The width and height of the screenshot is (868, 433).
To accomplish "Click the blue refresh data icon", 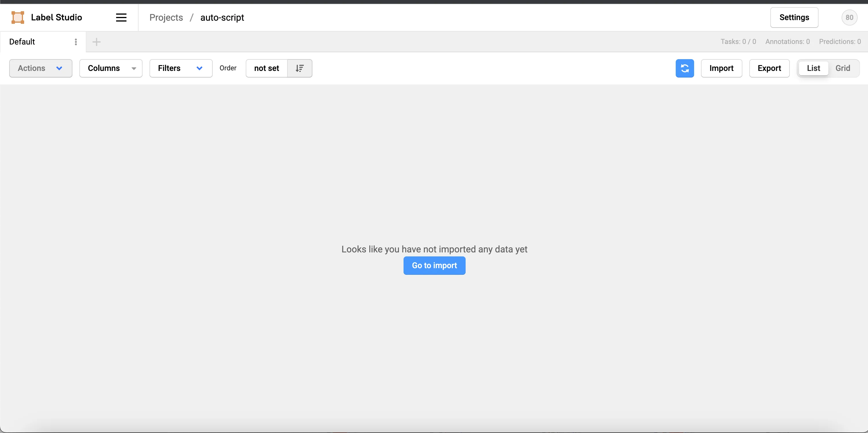I will pos(684,68).
